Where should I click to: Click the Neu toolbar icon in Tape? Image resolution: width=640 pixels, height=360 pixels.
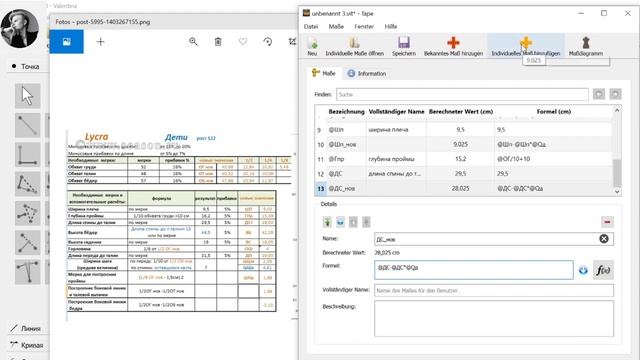312,42
